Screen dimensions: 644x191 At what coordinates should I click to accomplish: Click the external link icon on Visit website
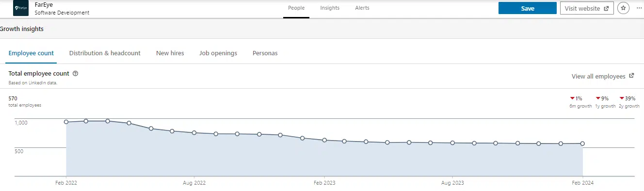pyautogui.click(x=606, y=9)
